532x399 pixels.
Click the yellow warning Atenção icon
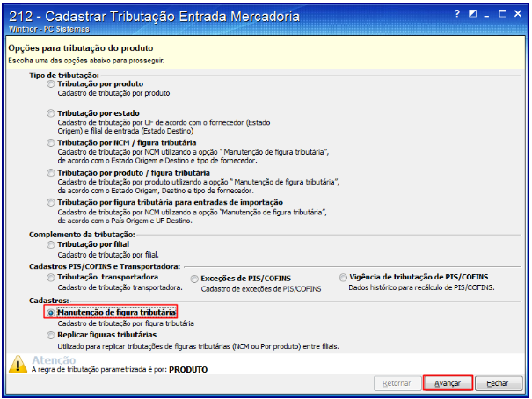click(x=18, y=365)
